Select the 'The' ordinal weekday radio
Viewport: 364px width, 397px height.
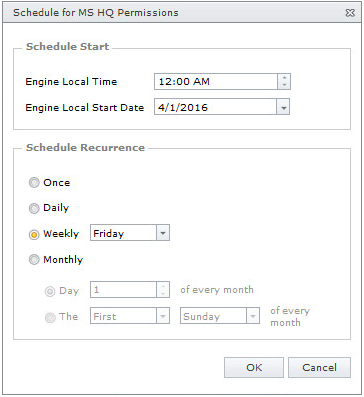coord(50,317)
